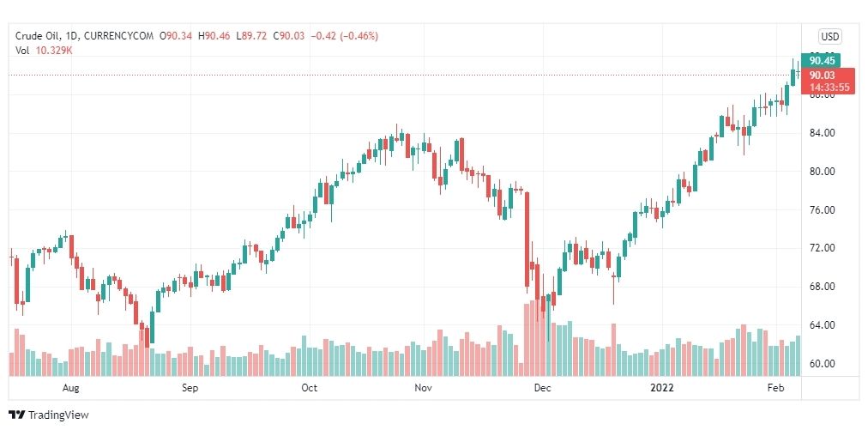The width and height of the screenshot is (868, 430).
Task: Select the 2022 label on time axis
Action: [662, 389]
